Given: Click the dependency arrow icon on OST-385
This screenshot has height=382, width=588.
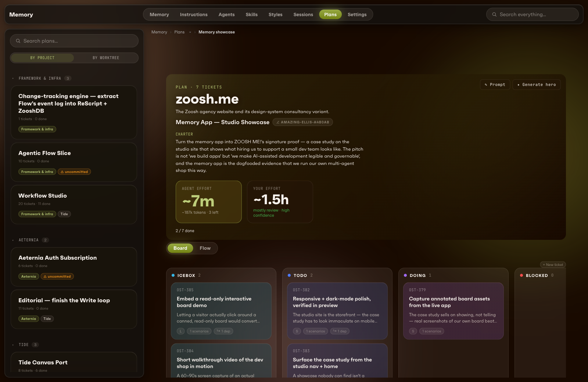Looking at the screenshot, I should click(x=218, y=331).
